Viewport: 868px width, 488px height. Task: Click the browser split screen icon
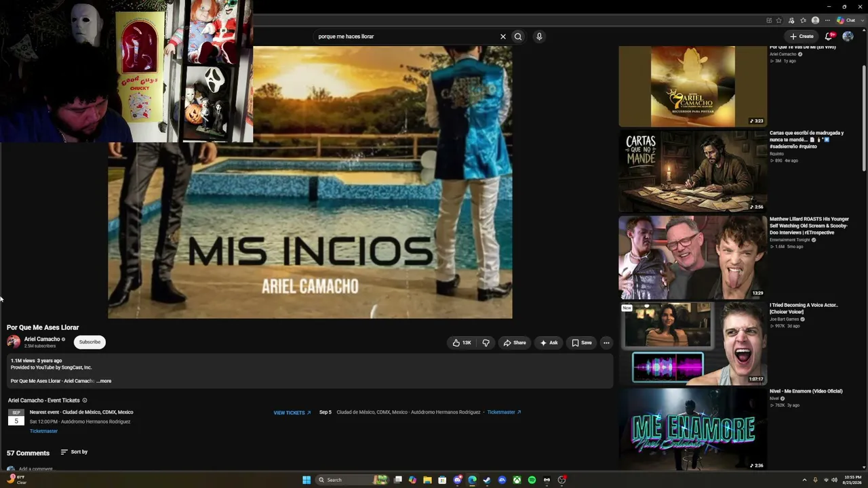pyautogui.click(x=768, y=20)
